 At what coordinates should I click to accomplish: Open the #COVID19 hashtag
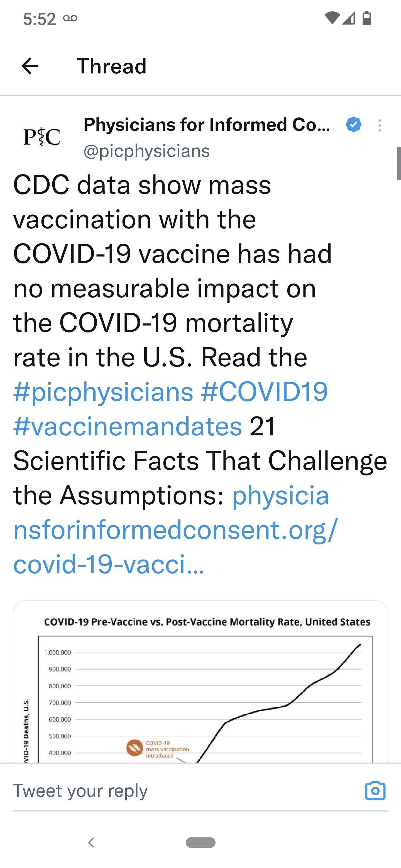click(x=264, y=391)
